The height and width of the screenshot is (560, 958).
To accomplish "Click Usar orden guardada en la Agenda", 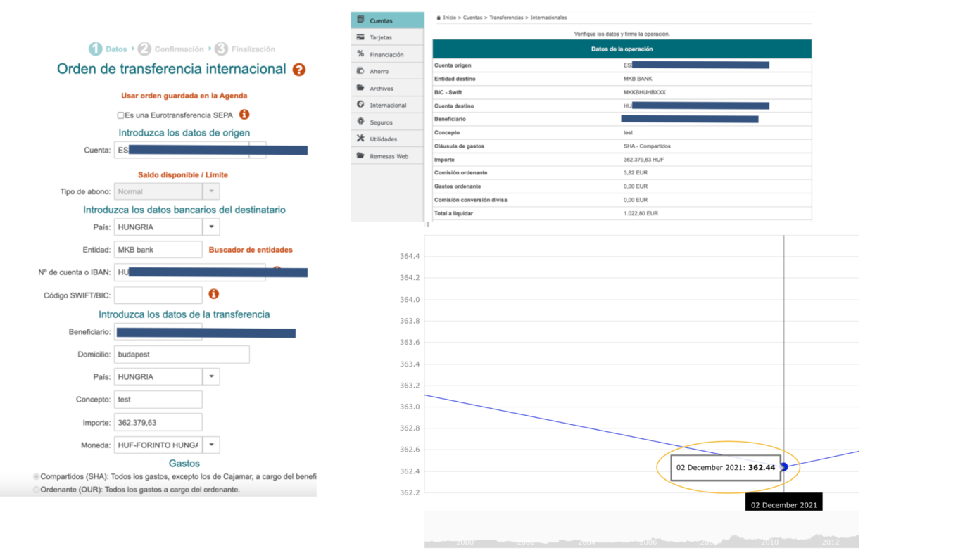I will (x=184, y=96).
